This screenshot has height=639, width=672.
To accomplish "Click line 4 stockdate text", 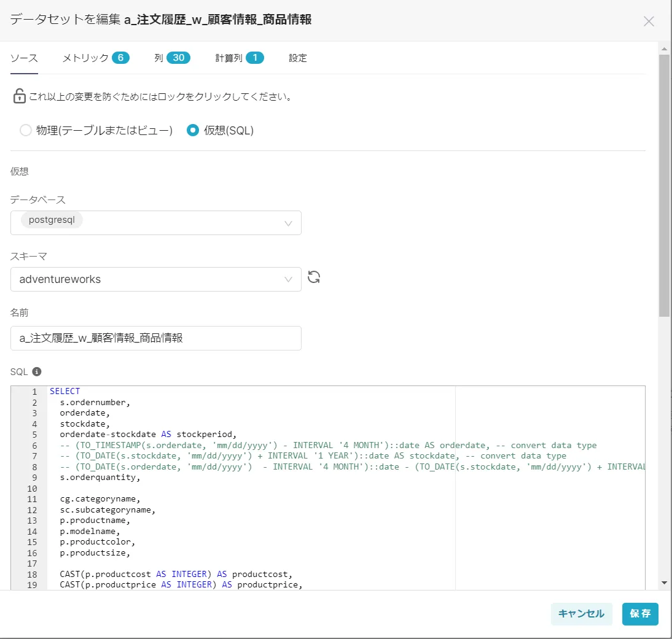I will tap(84, 424).
